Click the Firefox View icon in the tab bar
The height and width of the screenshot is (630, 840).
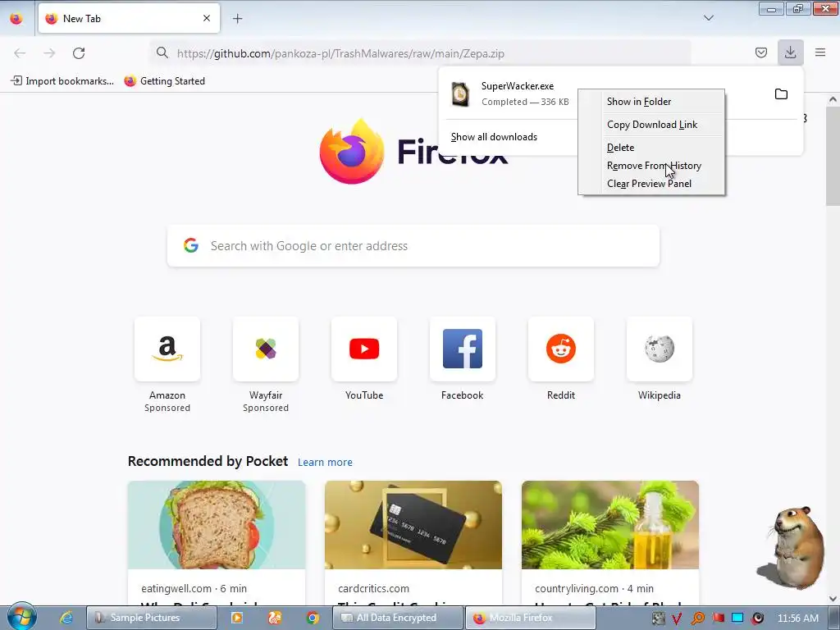tap(16, 19)
